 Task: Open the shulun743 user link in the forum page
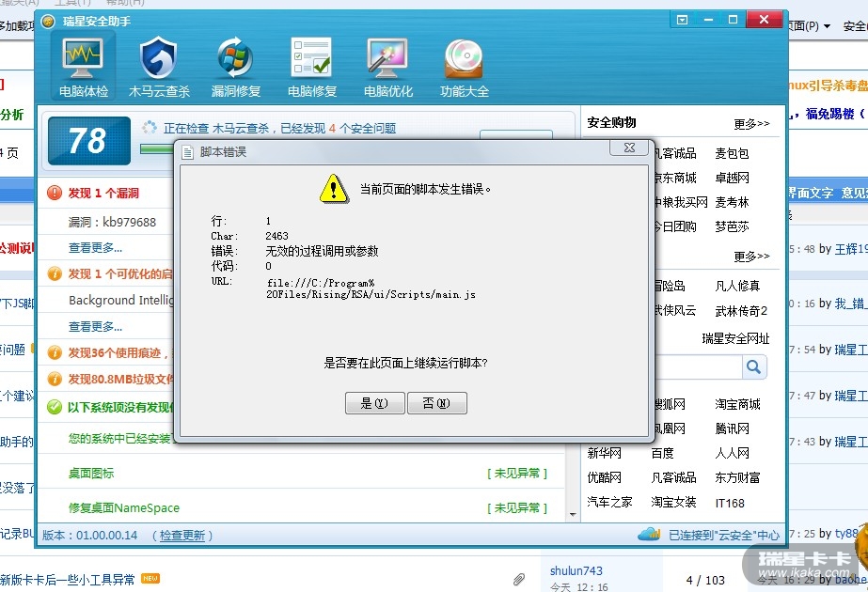(576, 570)
